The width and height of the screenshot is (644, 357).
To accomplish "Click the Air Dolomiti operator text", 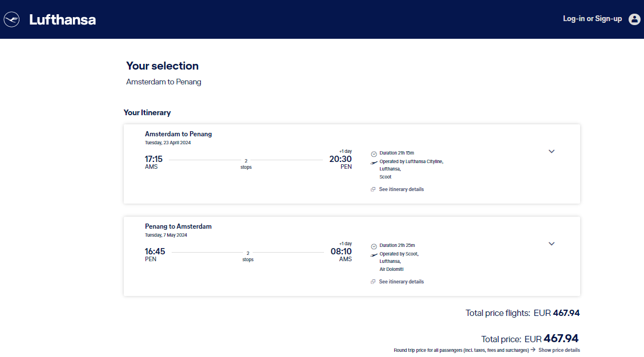I will (391, 270).
